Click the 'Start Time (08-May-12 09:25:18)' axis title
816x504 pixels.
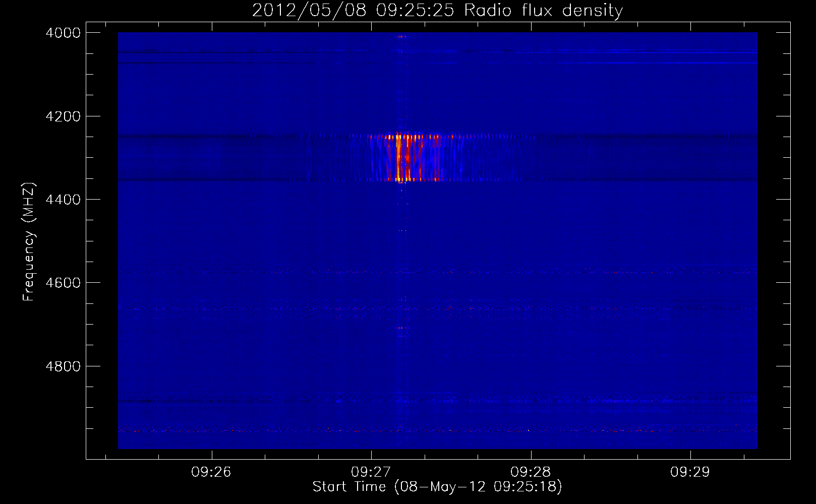click(437, 487)
